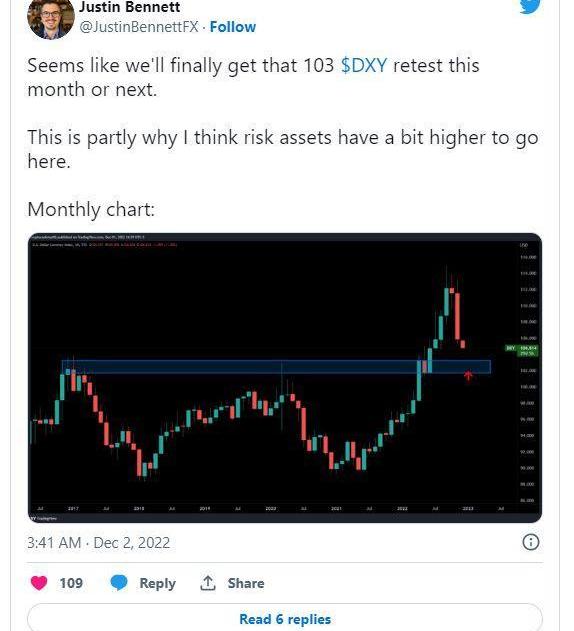
Task: Like the tweet with the heart icon
Action: (x=39, y=583)
